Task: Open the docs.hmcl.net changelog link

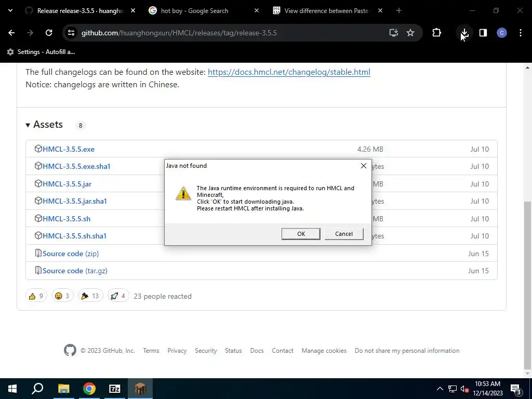Action: pos(289,72)
